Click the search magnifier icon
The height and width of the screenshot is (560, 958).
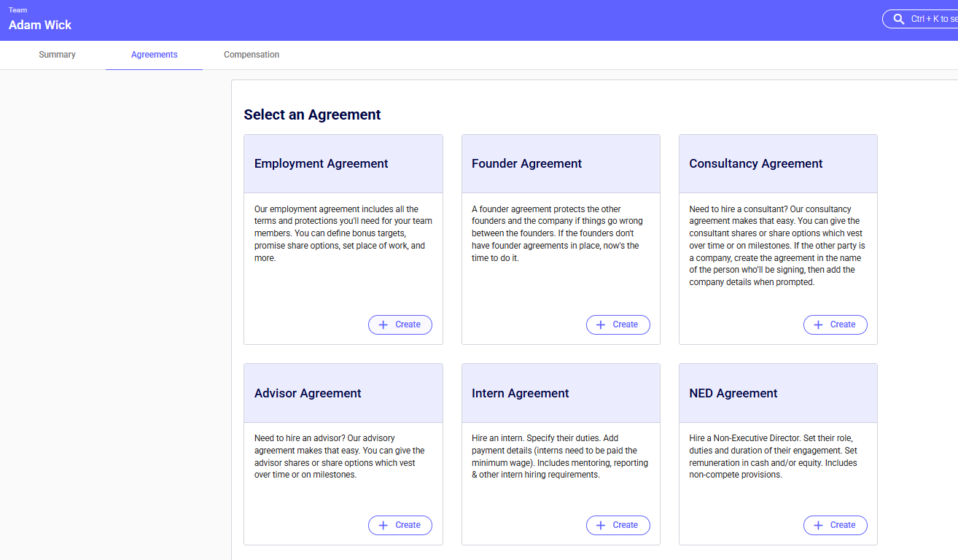pos(898,19)
